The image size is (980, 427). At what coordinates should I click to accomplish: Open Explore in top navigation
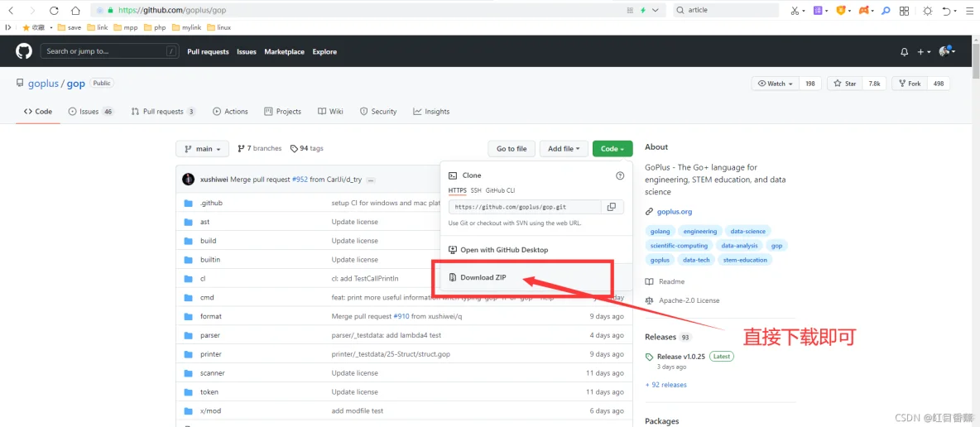click(324, 52)
